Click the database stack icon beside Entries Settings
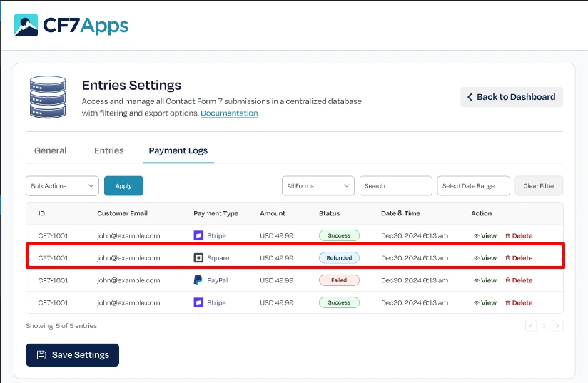The width and height of the screenshot is (588, 383). 48,97
